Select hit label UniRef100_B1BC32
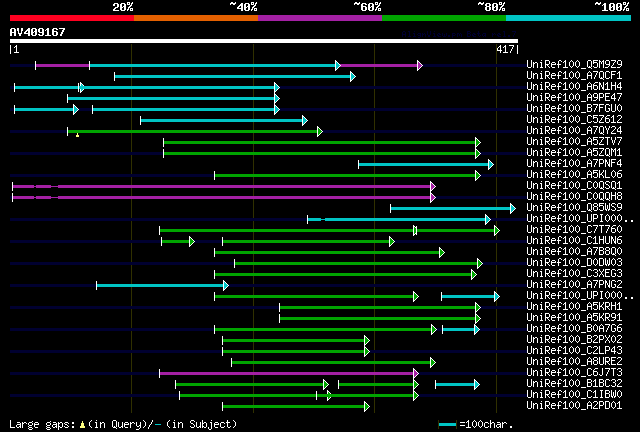 (574, 383)
